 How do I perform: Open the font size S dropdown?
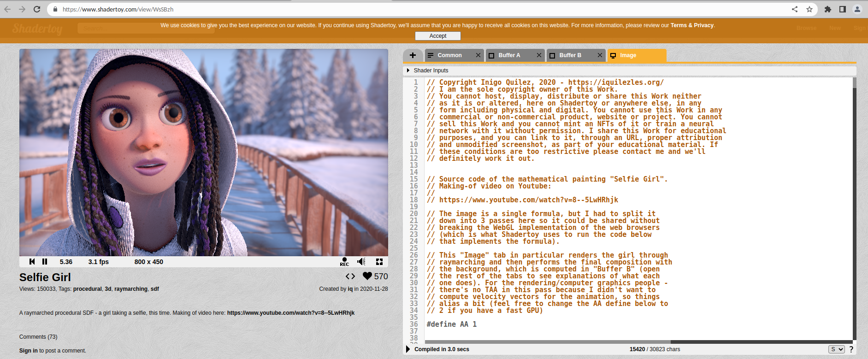click(x=836, y=349)
